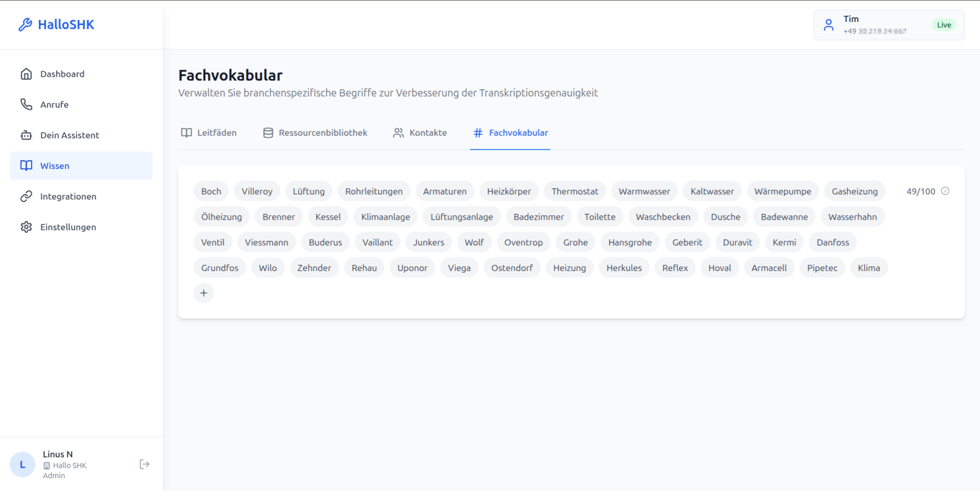The height and width of the screenshot is (491, 980).
Task: Click the info icon next to 49/100
Action: click(945, 191)
